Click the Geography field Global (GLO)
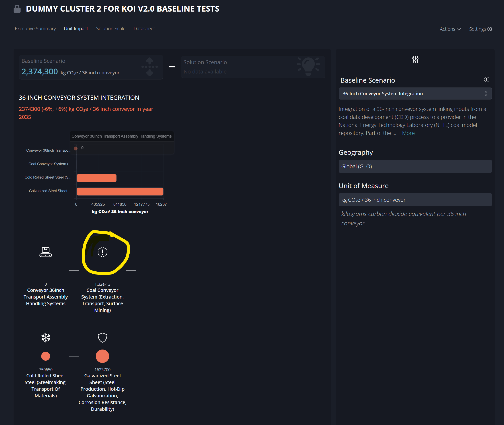 point(415,166)
